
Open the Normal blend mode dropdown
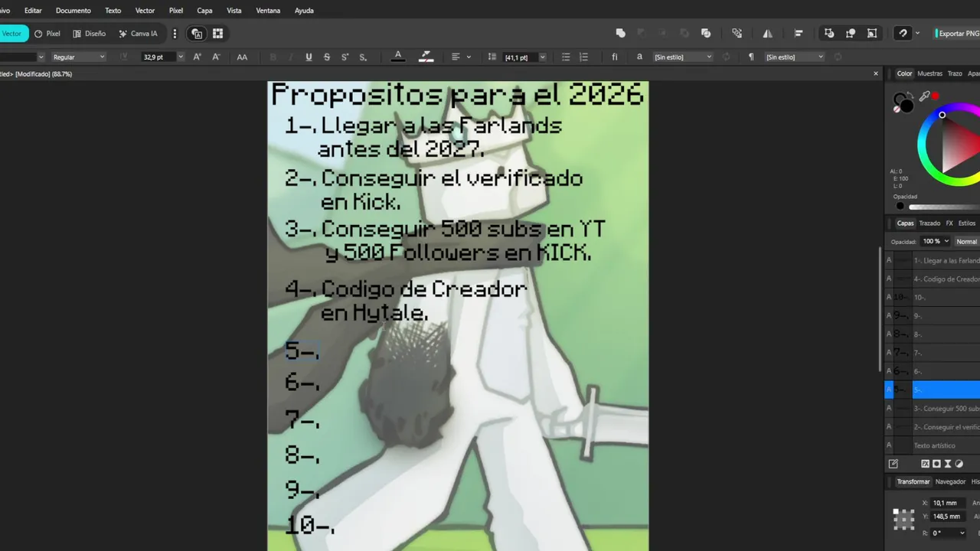click(967, 241)
